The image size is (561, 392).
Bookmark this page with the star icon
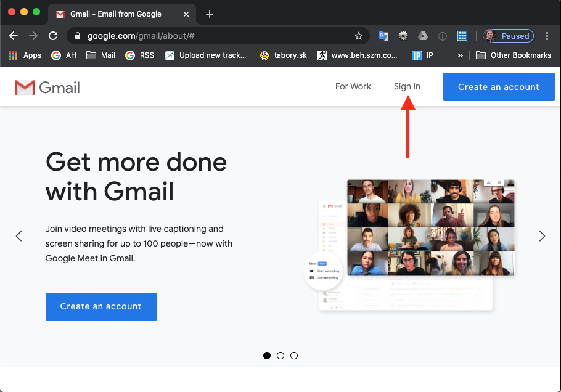coord(359,36)
